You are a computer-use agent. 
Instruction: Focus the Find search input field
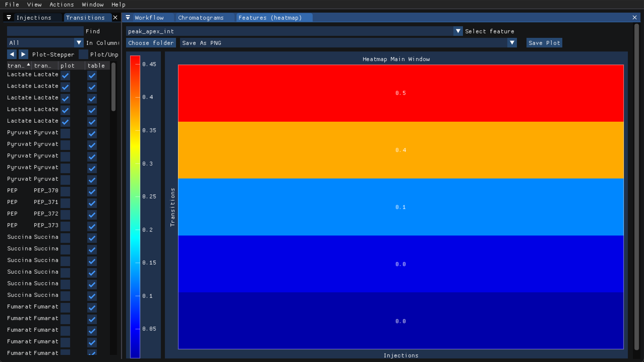tap(45, 31)
